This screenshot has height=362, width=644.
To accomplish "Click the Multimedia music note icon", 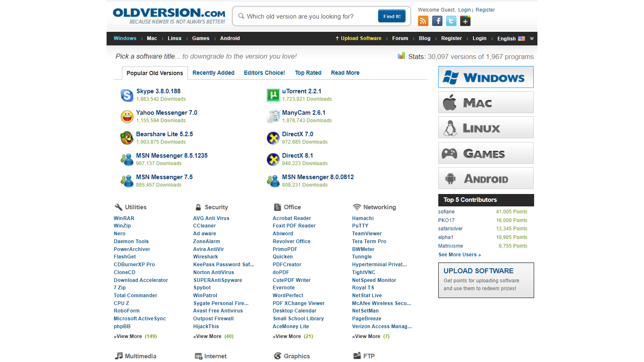I will click(119, 356).
